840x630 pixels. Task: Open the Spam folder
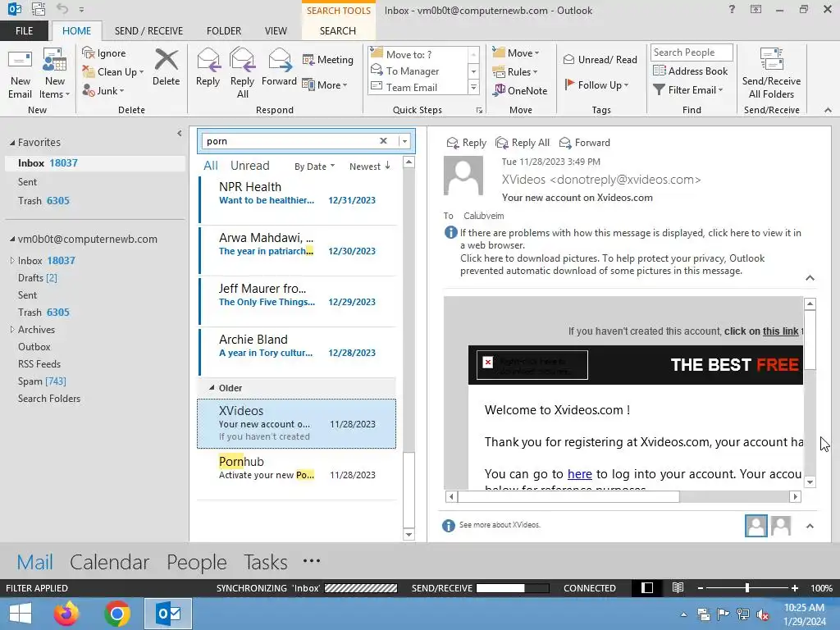tap(42, 381)
